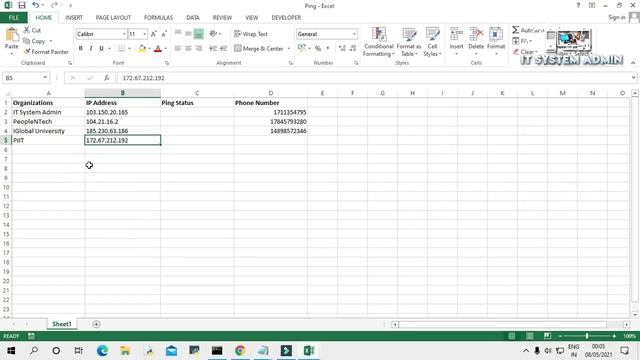Apply percent style

[x=318, y=49]
